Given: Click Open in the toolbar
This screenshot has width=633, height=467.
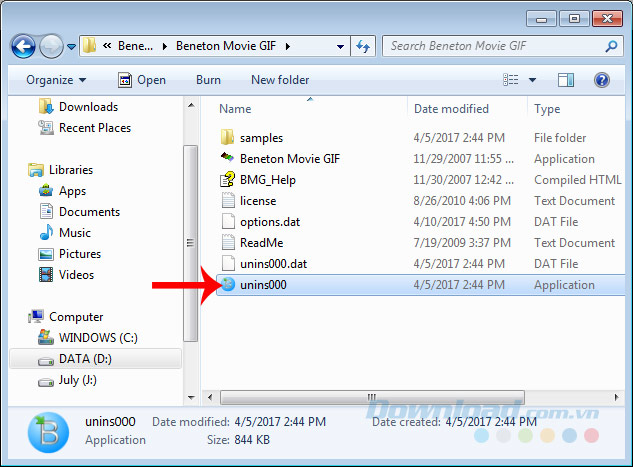Looking at the screenshot, I should 142,80.
